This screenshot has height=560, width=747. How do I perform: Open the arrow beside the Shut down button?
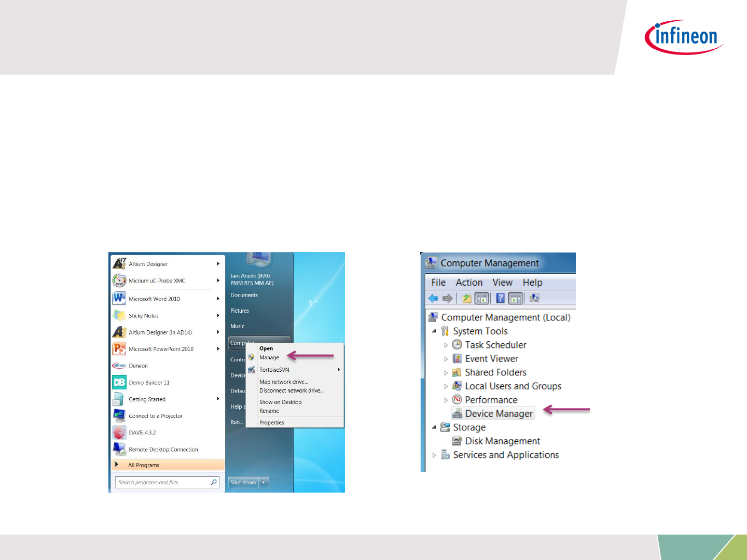[264, 482]
